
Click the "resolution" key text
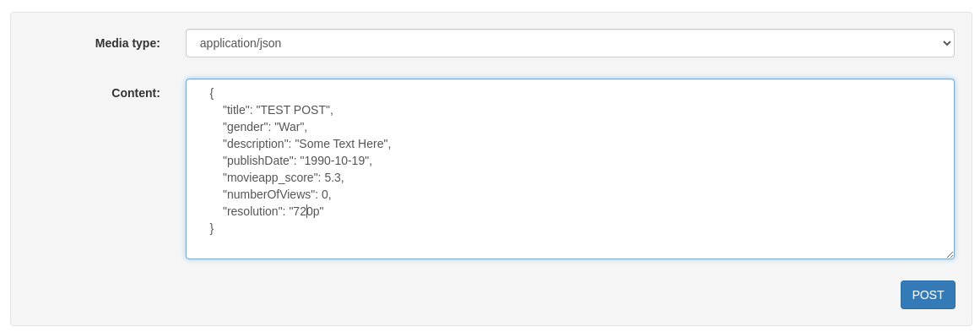(252, 211)
